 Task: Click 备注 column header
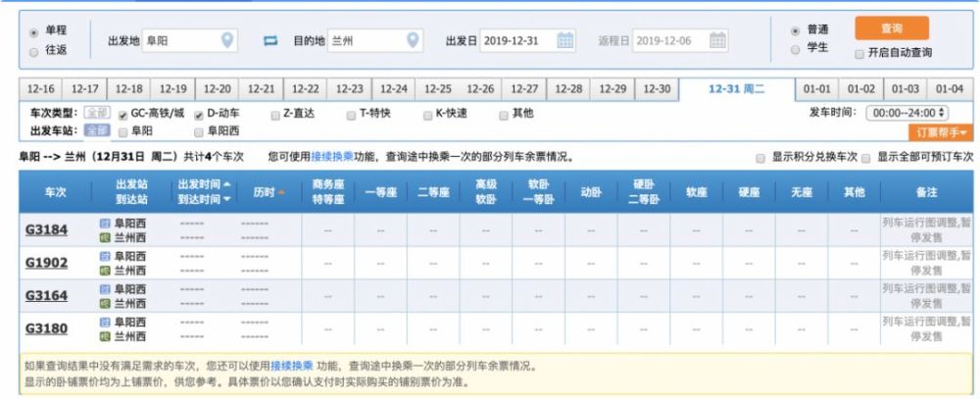point(926,192)
